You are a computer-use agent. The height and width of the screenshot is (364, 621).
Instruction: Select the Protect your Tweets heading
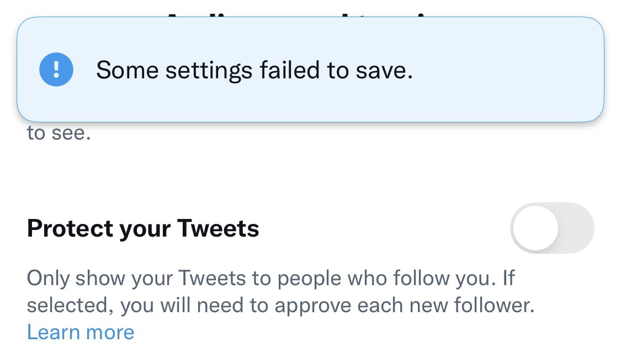tap(143, 228)
